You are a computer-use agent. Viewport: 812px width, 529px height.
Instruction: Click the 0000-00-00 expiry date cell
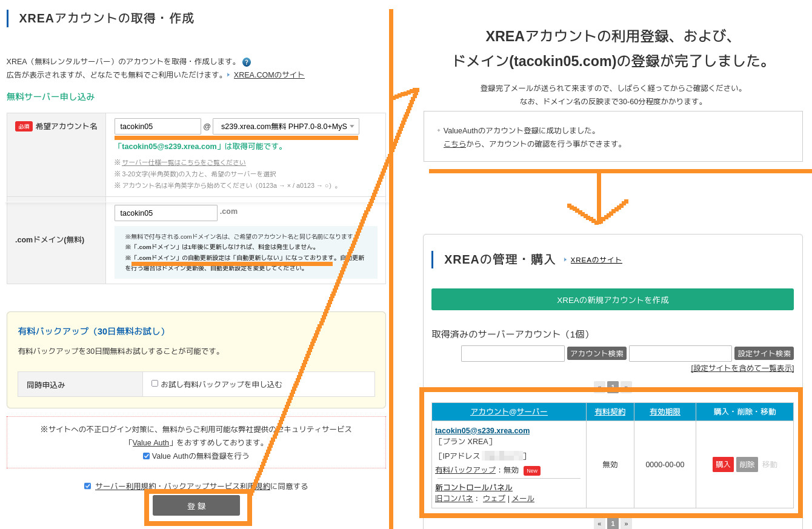665,464
